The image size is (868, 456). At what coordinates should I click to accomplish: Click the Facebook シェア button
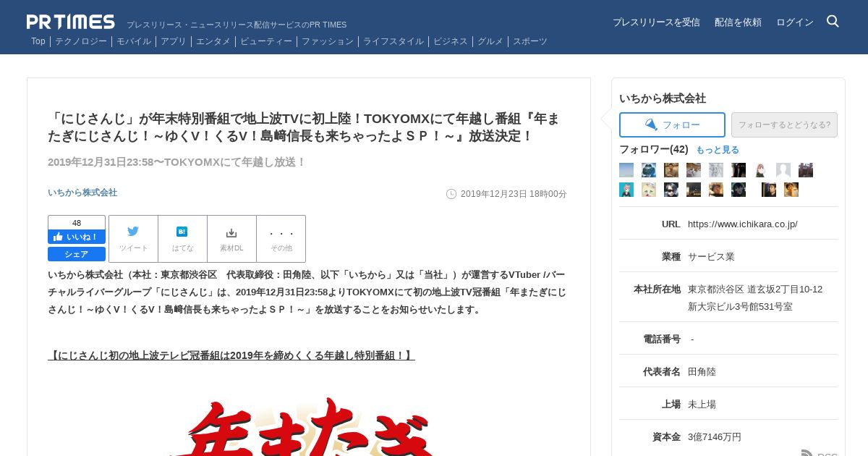point(77,254)
